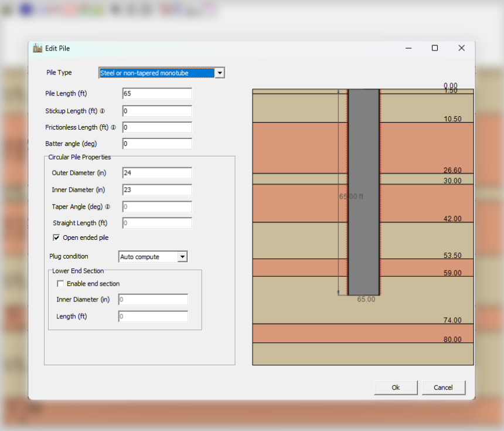Click the 65.00 pile tip label
The image size is (504, 431).
tap(366, 300)
